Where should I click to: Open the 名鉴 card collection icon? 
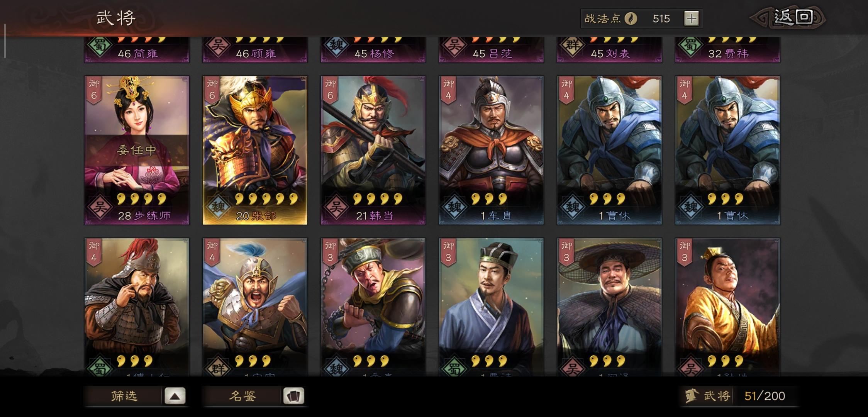(x=293, y=396)
